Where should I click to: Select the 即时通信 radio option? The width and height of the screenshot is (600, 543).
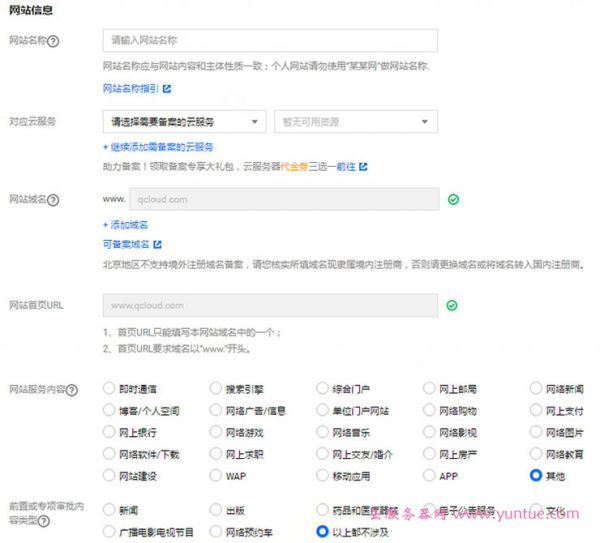(x=110, y=388)
